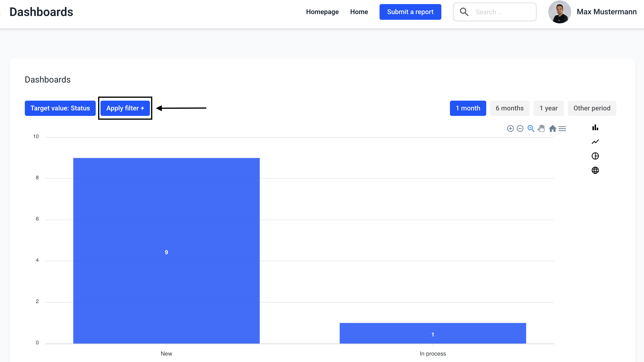Select the 1 month period

coord(468,108)
